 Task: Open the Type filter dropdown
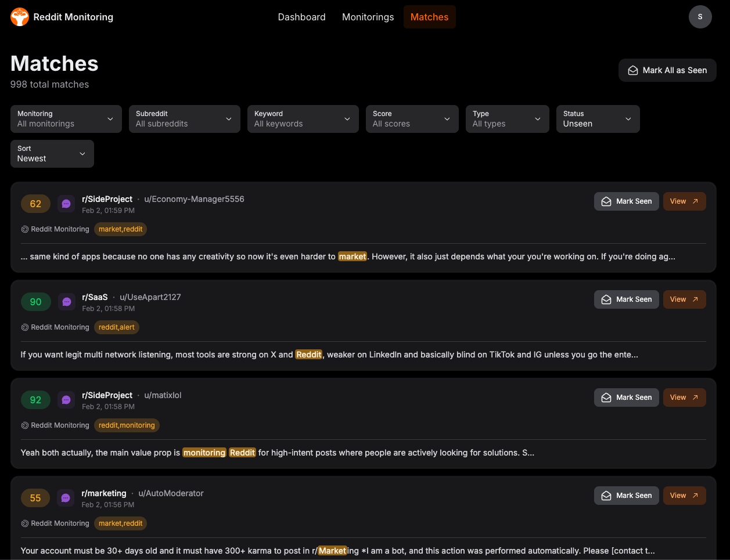click(x=507, y=119)
